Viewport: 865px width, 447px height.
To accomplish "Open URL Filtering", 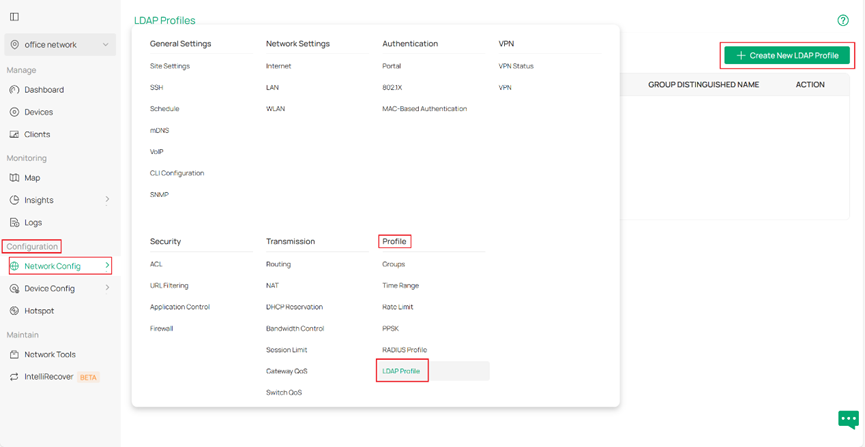I will point(169,285).
